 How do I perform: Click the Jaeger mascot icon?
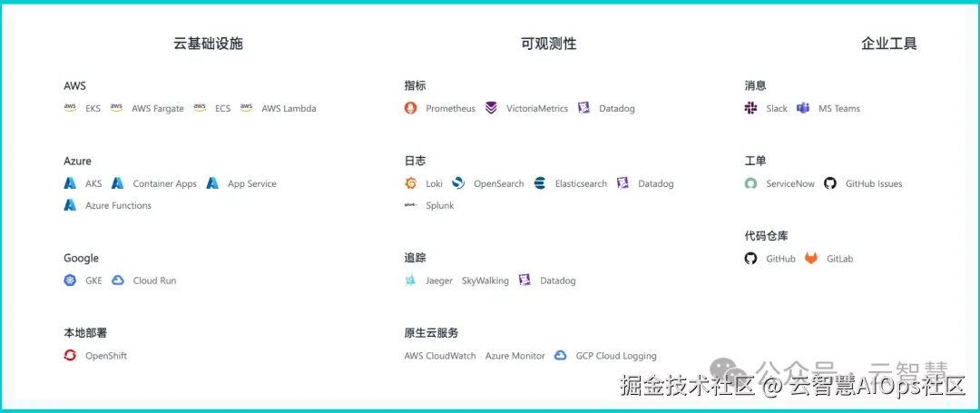point(411,280)
